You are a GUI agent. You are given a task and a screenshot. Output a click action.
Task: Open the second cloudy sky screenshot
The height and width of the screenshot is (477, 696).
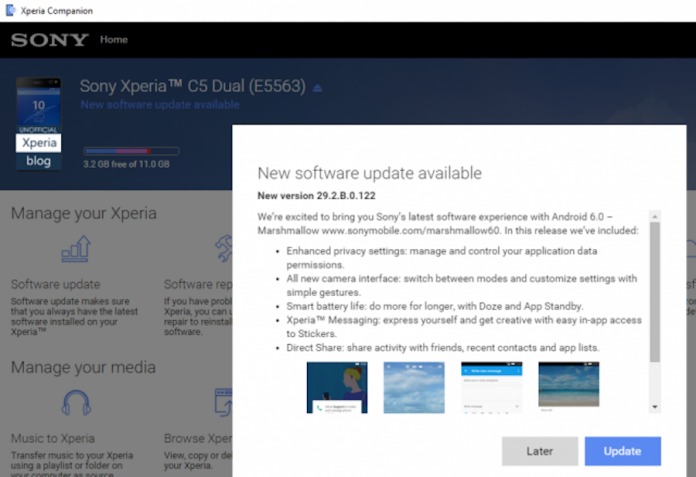coord(414,387)
